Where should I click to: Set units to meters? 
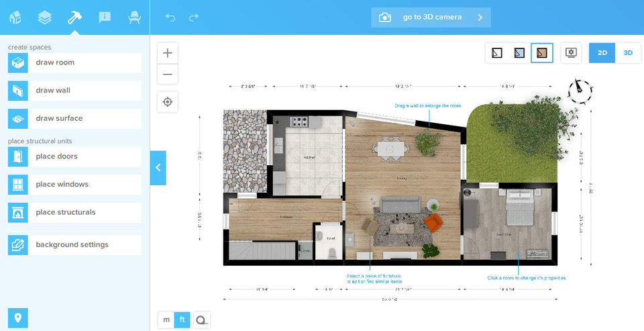click(166, 320)
